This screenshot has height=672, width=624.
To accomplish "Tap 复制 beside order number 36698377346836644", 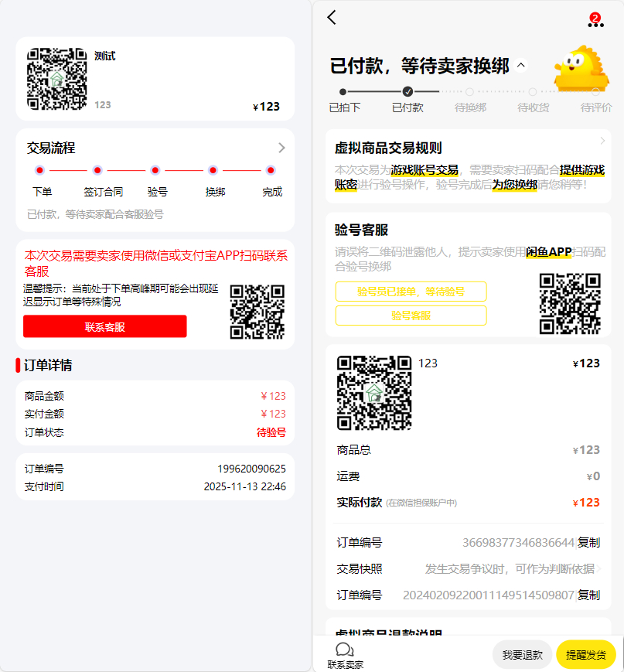I will coord(587,542).
